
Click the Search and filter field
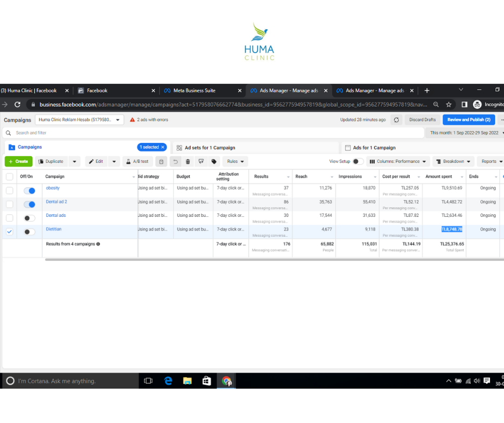pos(213,133)
